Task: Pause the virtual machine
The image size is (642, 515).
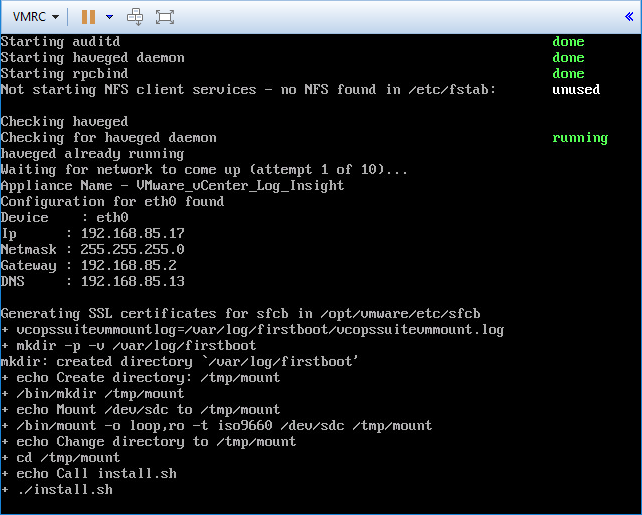Action: [x=88, y=17]
